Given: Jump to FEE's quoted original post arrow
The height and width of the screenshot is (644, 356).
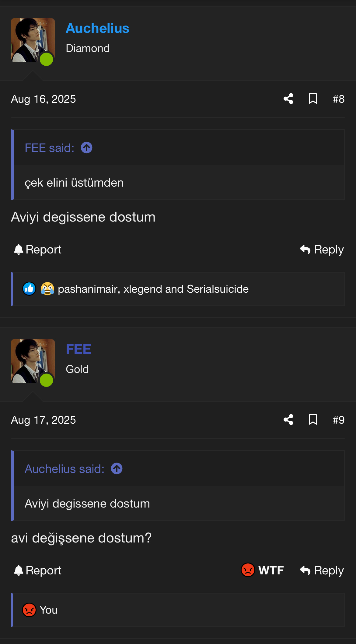Looking at the screenshot, I should 87,148.
